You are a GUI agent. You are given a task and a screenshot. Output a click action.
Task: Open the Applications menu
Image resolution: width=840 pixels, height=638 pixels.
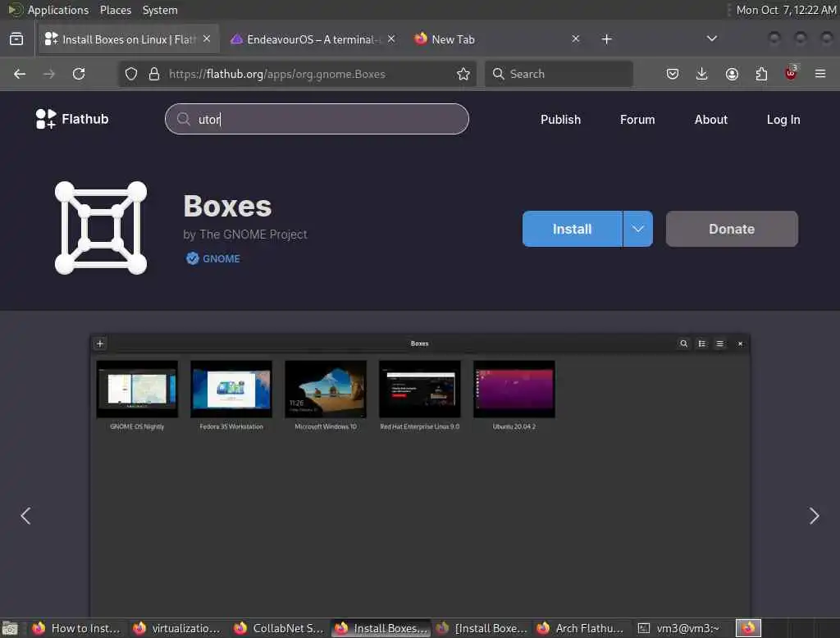click(58, 10)
